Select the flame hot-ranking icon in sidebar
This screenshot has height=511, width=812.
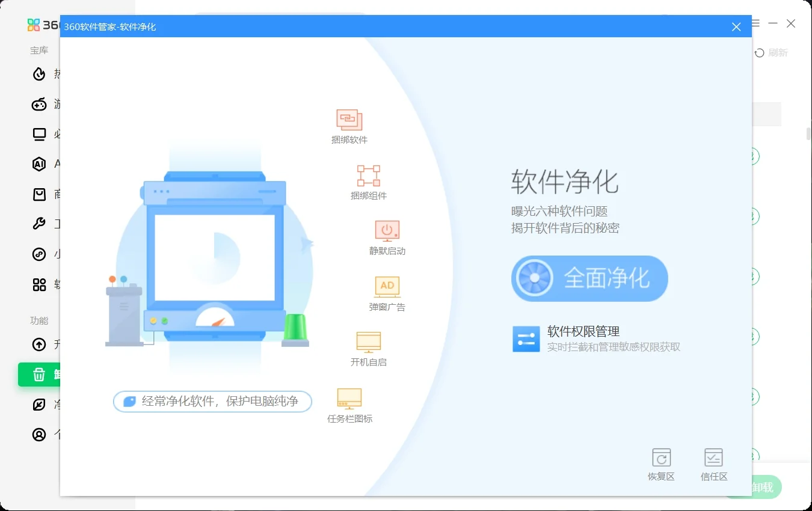(x=40, y=73)
